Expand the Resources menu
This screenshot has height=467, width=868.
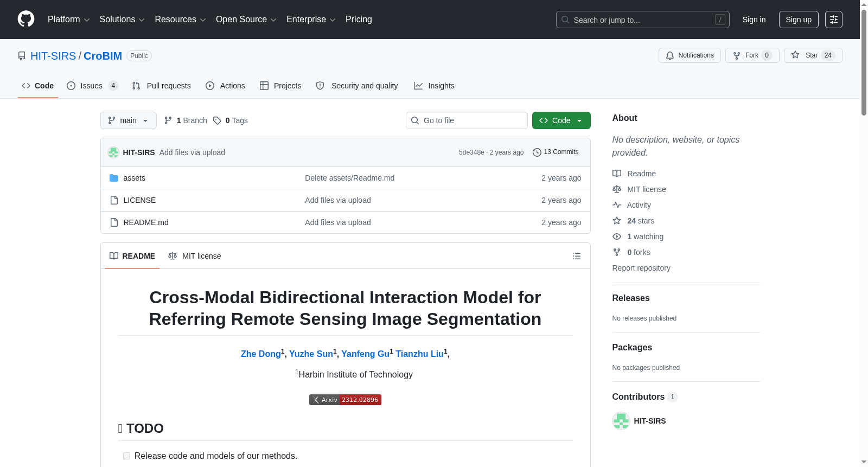pyautogui.click(x=181, y=20)
